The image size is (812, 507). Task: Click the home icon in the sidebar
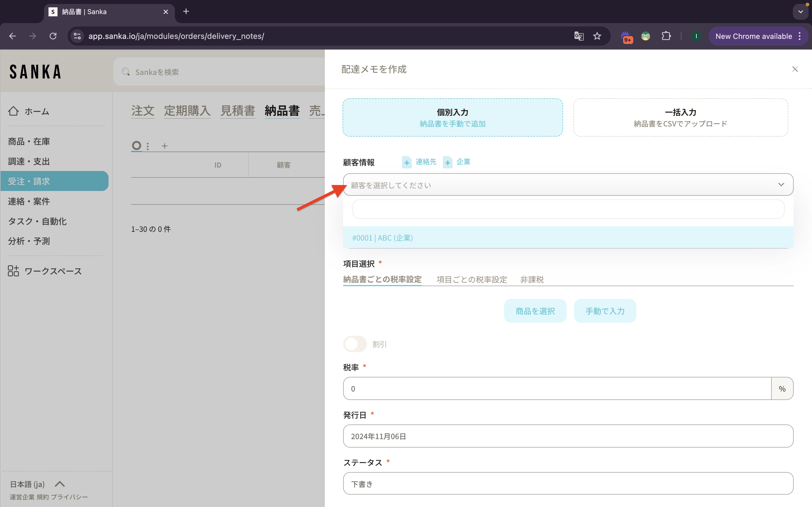tap(14, 111)
